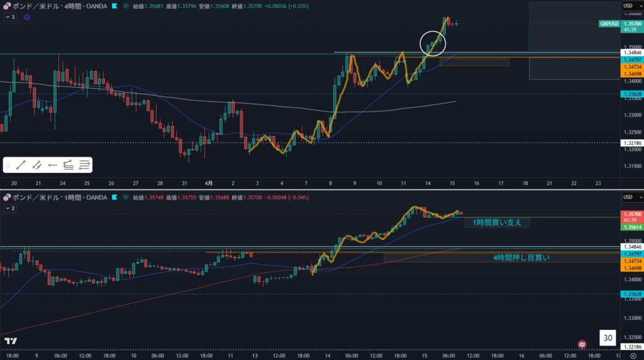Toggle the green market status dot on 1-hour chart
This screenshot has height=360, width=644.
click(x=126, y=197)
